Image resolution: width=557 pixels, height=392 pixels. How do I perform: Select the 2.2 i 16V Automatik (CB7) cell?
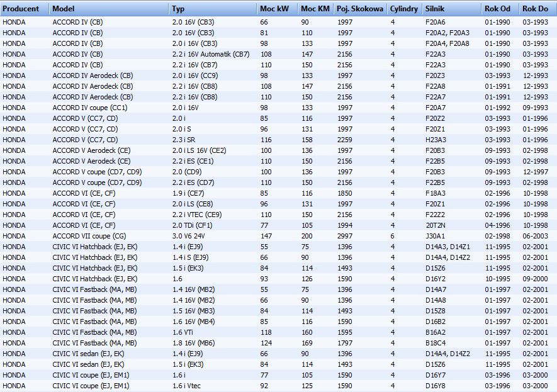click(x=211, y=54)
